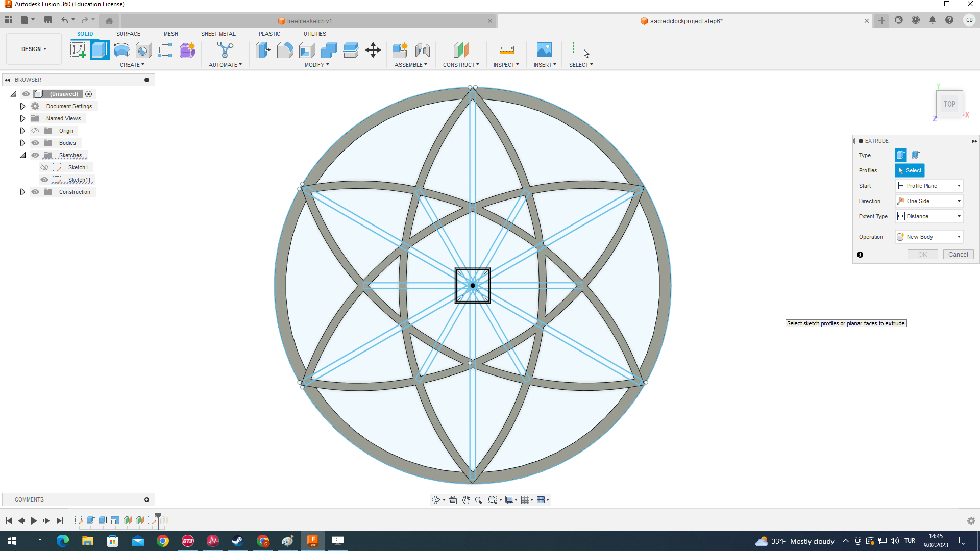The height and width of the screenshot is (551, 980).
Task: Click the Offset Face tool
Action: point(351,50)
